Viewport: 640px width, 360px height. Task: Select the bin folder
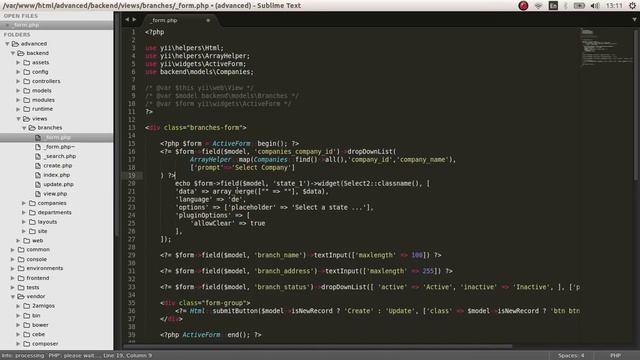(x=36, y=316)
